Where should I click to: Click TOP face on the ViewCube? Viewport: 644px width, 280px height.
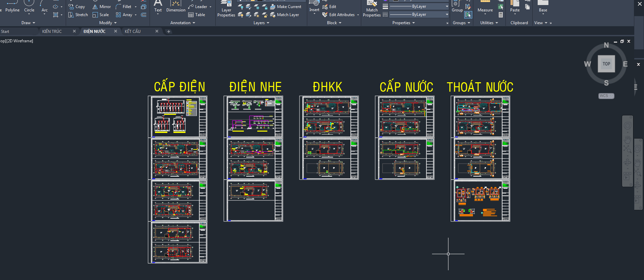(x=606, y=64)
